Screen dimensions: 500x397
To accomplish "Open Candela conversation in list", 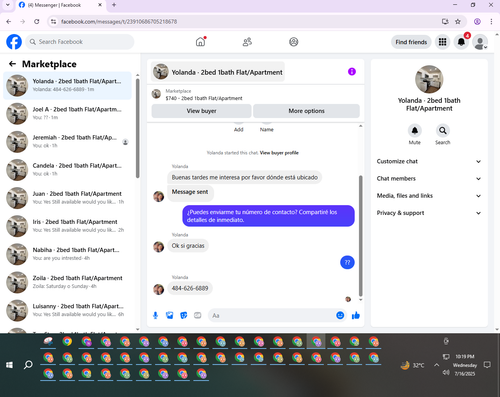I will coord(68,170).
